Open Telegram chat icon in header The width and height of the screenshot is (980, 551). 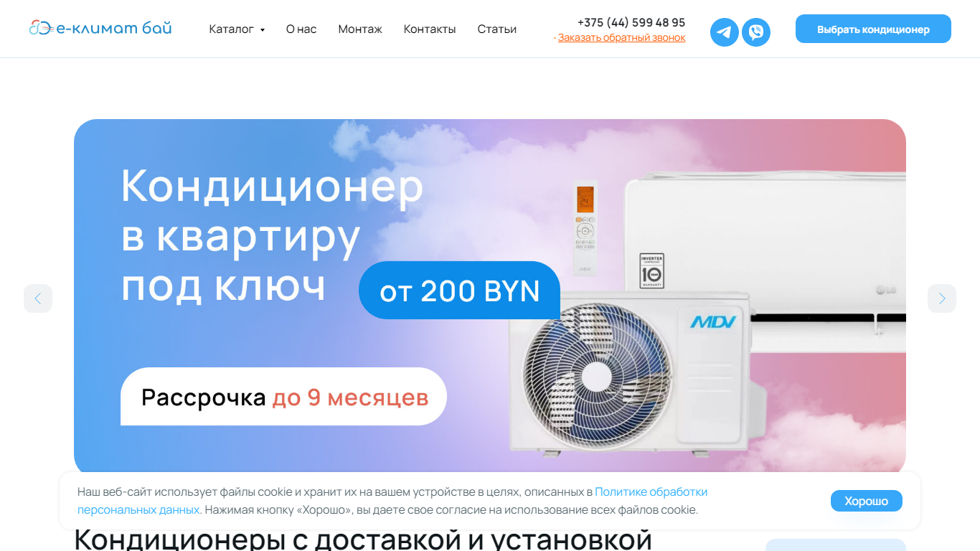[725, 32]
